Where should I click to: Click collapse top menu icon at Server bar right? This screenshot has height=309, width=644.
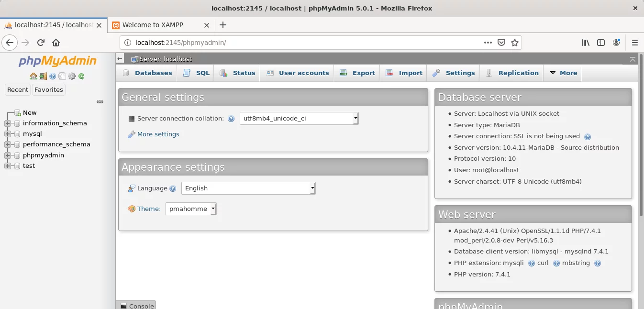[x=633, y=59]
